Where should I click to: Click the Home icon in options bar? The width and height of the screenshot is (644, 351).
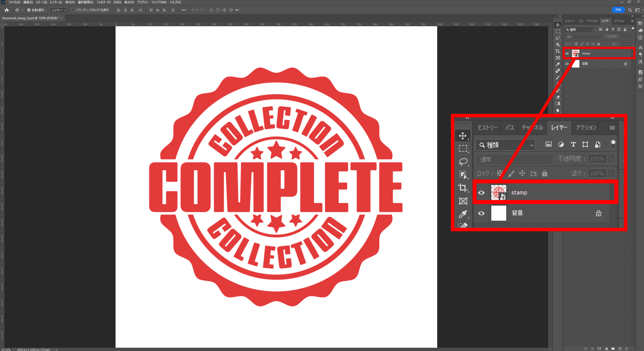coord(7,10)
